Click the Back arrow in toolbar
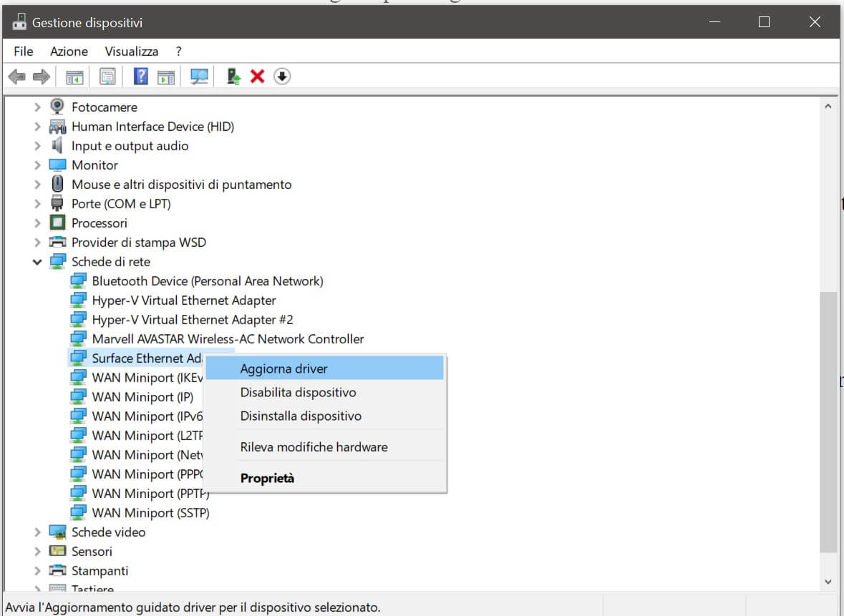844x616 pixels. click(16, 77)
